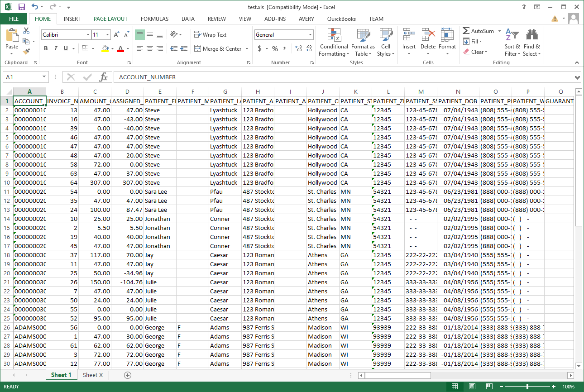The width and height of the screenshot is (584, 392).
Task: Open the Calibri font name dropdown
Action: 88,35
